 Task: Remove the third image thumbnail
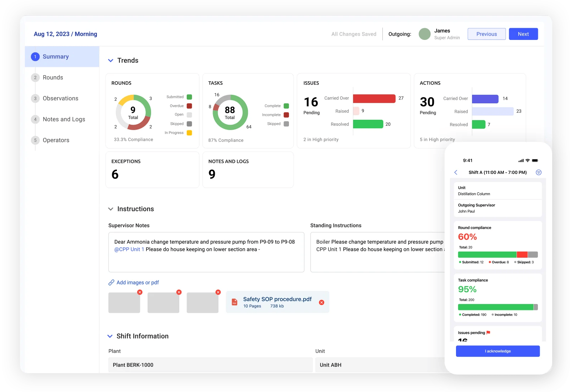coord(218,292)
